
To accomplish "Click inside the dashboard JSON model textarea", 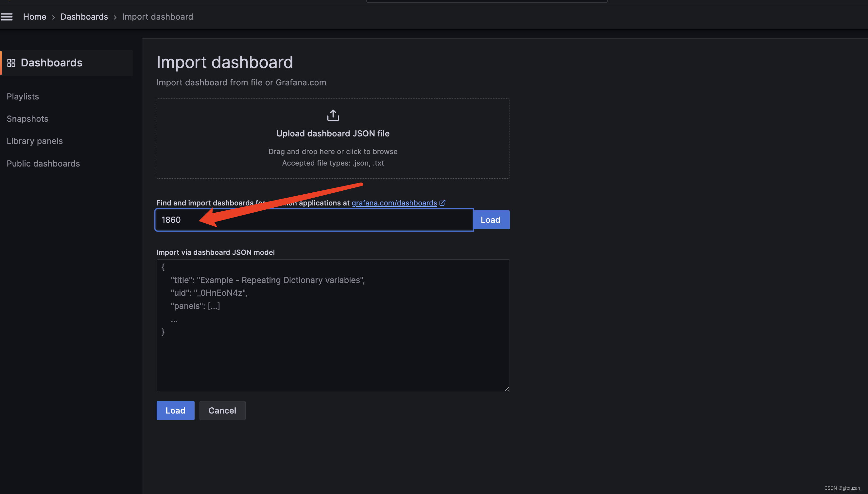I will (333, 356).
